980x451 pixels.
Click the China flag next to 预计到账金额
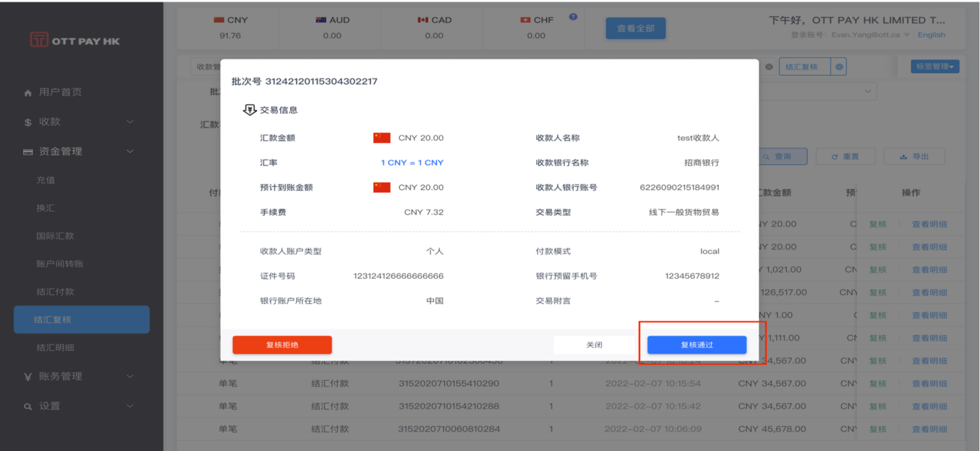click(382, 188)
